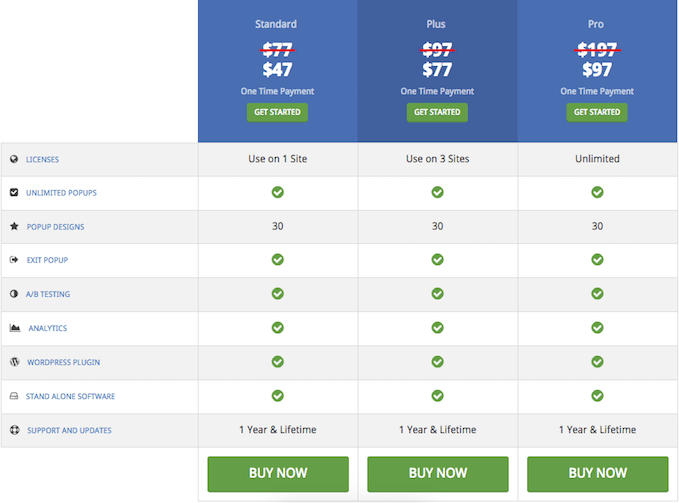Click the 'Unlimited' licenses cell
The width and height of the screenshot is (679, 503).
[x=597, y=159]
